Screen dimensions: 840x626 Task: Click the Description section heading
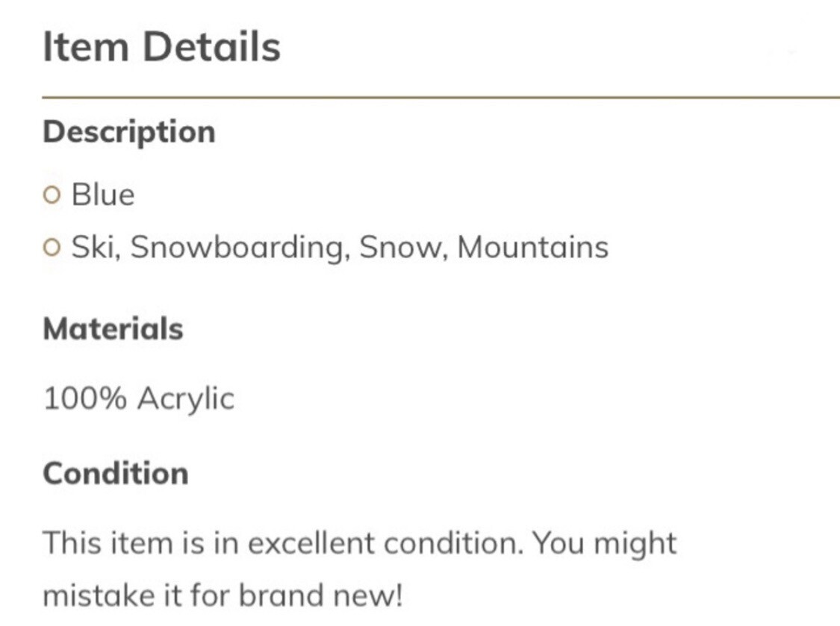(129, 132)
